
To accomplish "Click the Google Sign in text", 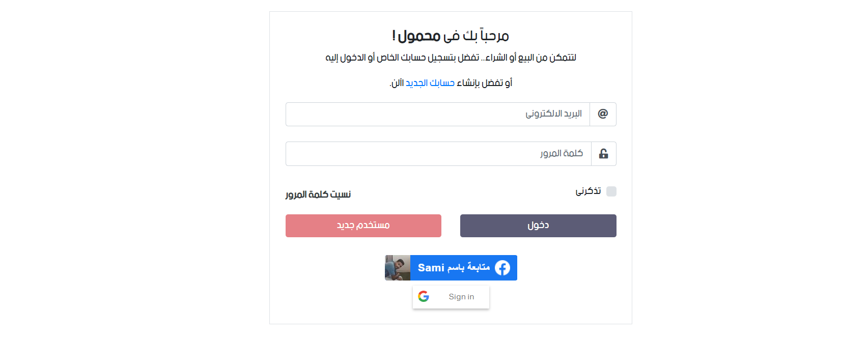I will point(461,297).
